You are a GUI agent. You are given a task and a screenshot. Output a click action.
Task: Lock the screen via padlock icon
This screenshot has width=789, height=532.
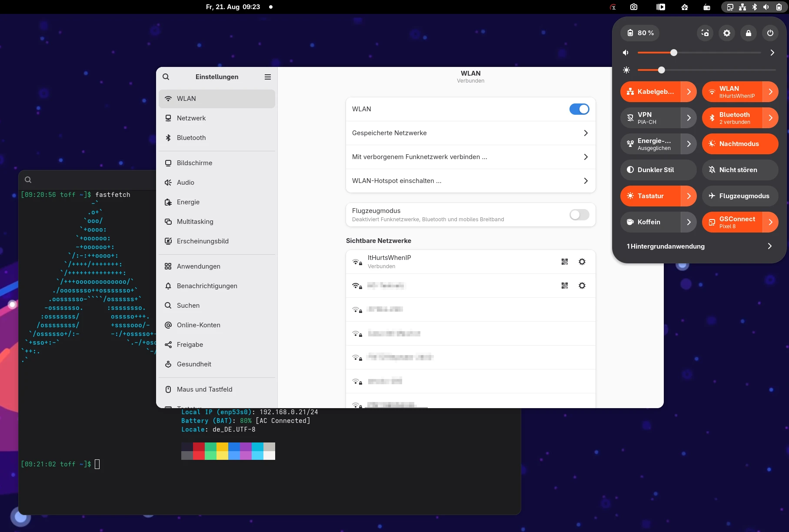coord(749,33)
